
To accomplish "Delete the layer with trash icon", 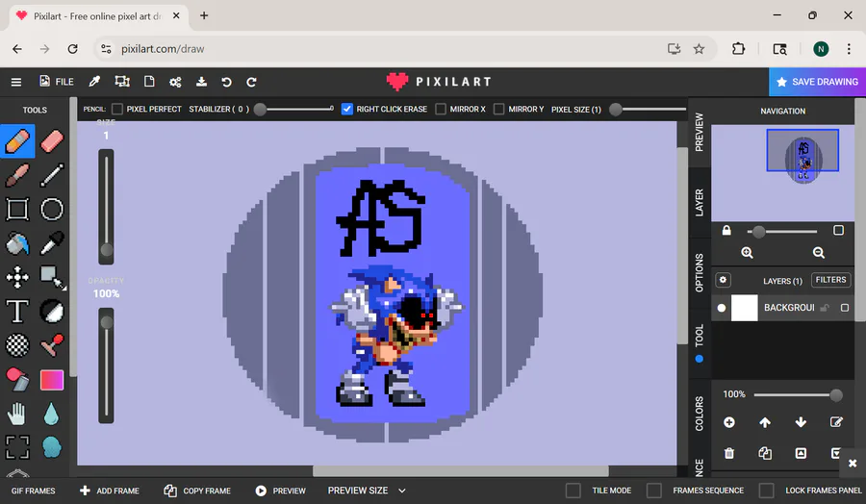I will (729, 453).
